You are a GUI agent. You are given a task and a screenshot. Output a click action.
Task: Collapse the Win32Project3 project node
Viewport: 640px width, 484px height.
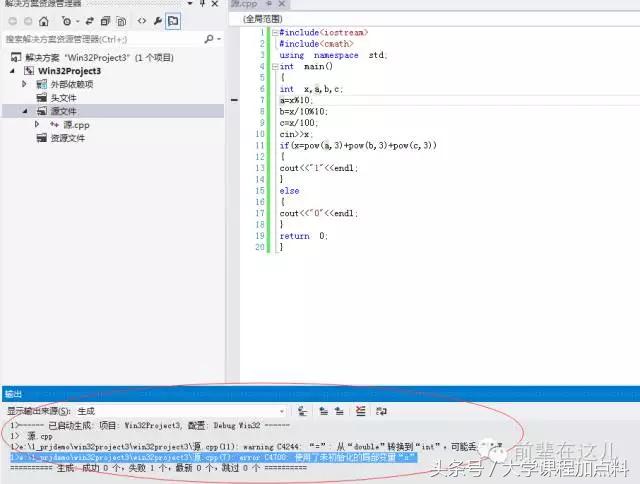click(13, 72)
